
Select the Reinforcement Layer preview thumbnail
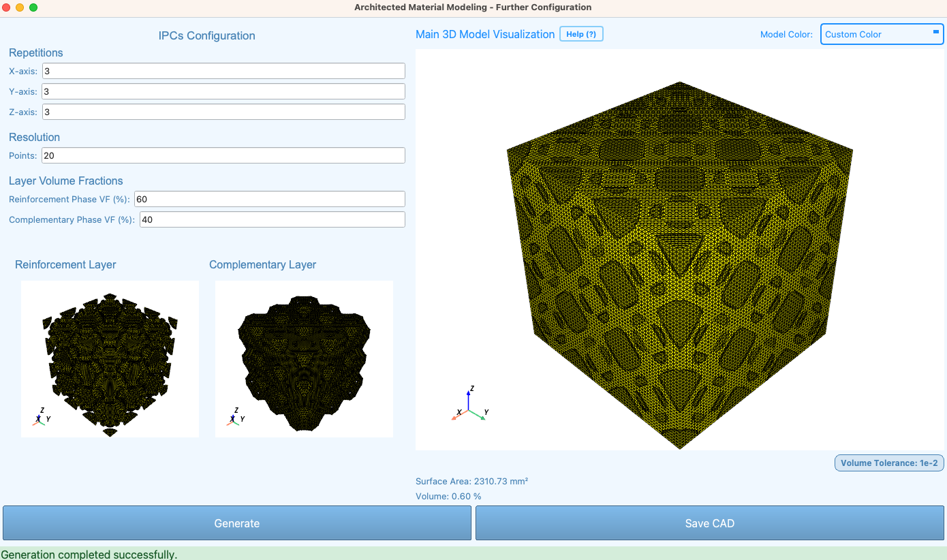(110, 359)
